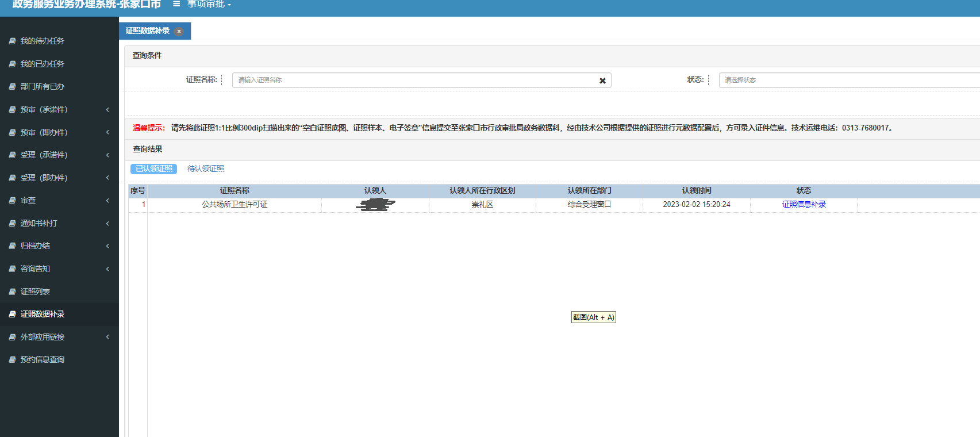The width and height of the screenshot is (980, 437).
Task: Click the book icon beside 证照列表
Action: tap(12, 292)
